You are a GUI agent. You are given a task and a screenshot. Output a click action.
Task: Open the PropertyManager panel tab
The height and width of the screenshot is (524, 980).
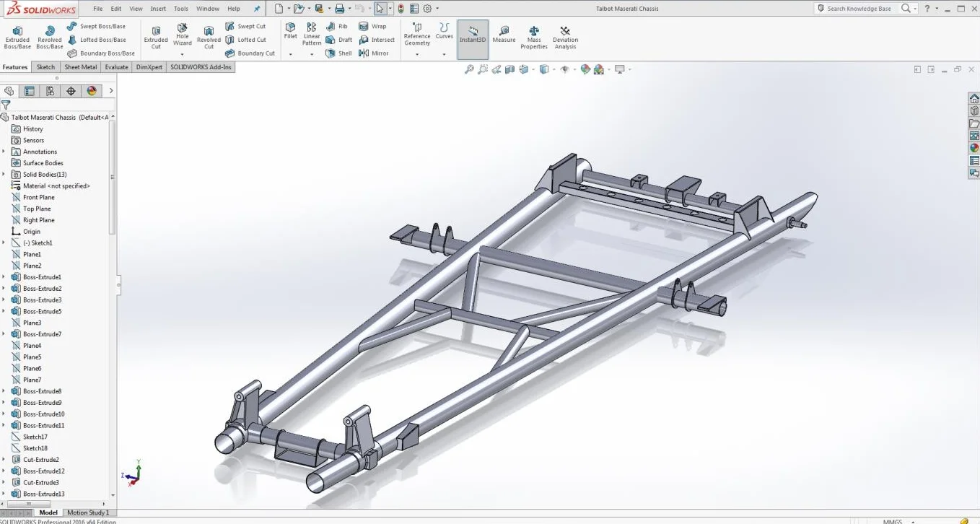[29, 91]
